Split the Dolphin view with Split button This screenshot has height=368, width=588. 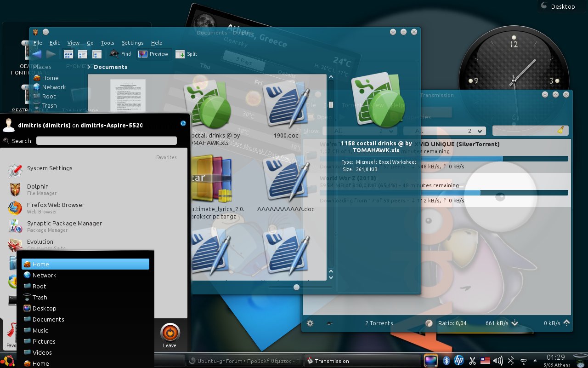point(187,54)
